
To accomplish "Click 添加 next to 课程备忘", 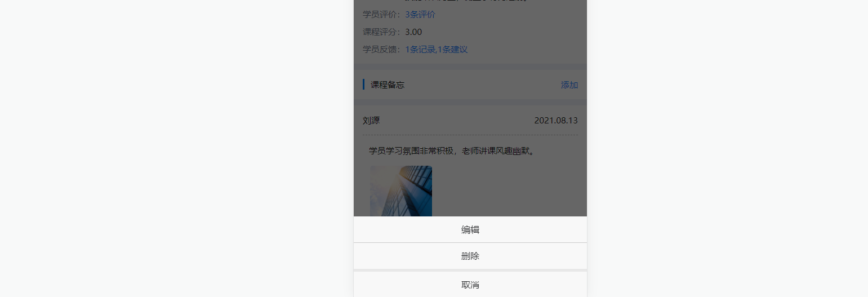I will pyautogui.click(x=569, y=85).
